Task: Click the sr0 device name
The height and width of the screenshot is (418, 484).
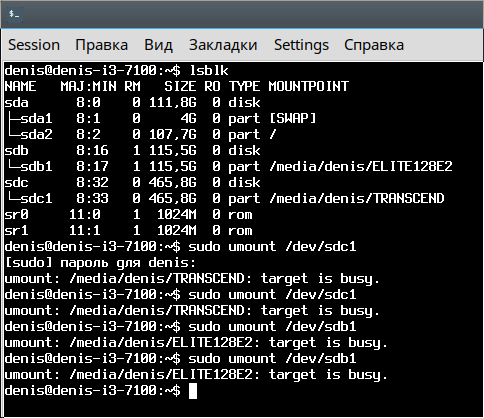Action: (16, 214)
